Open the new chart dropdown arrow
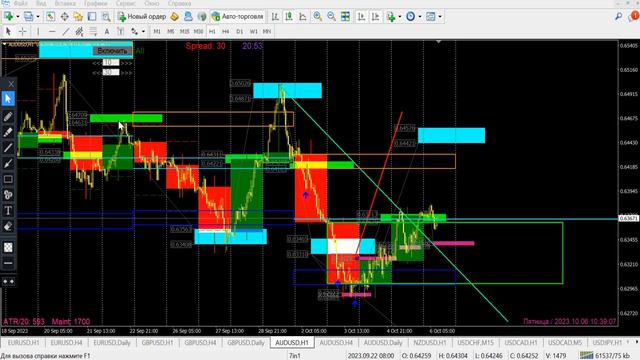Viewport: 640px width, 360px height. pyautogui.click(x=18, y=17)
